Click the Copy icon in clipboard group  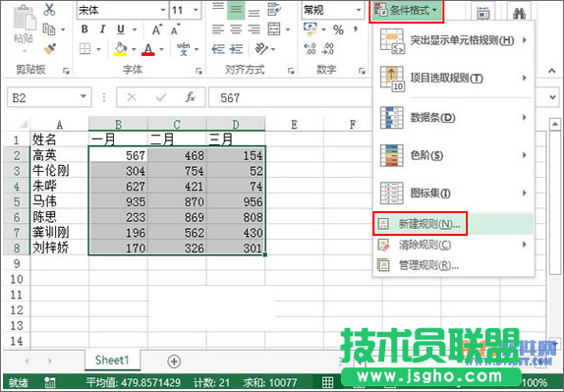[x=48, y=29]
